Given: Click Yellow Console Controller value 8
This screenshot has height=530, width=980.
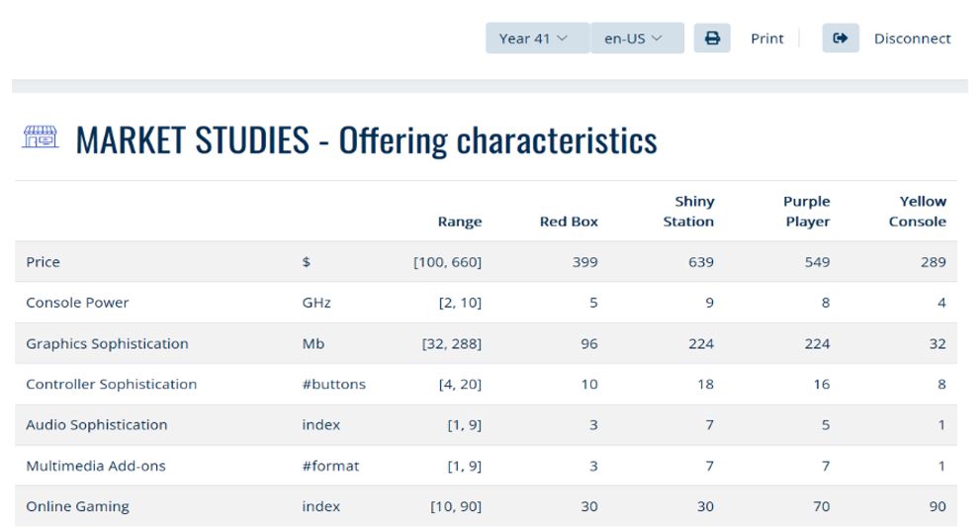Looking at the screenshot, I should (x=941, y=385).
